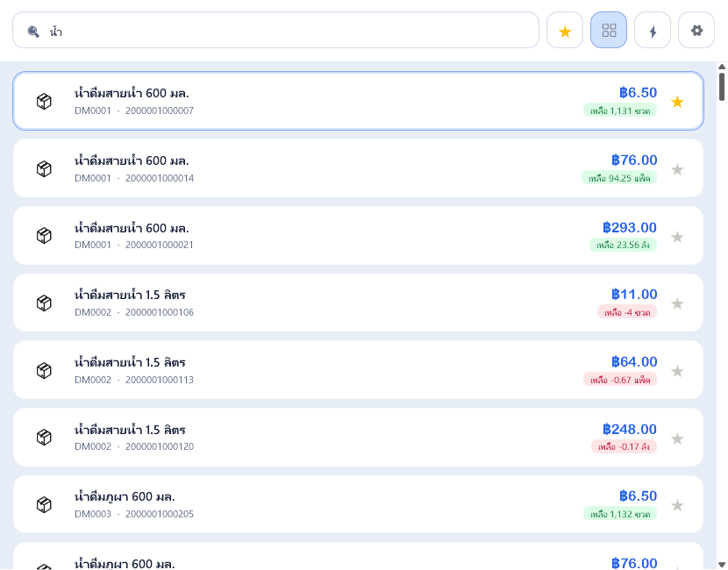The image size is (728, 570).
Task: Click red stock badge showing -4
Action: 627,312
